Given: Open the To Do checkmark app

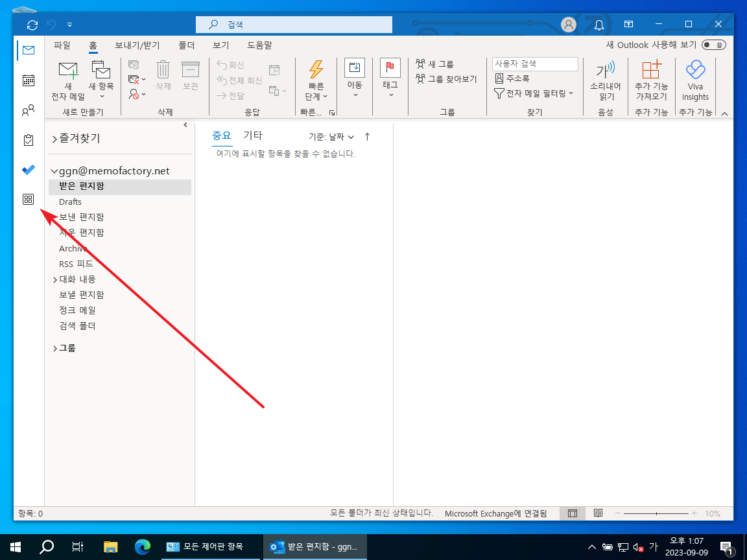Looking at the screenshot, I should click(28, 170).
